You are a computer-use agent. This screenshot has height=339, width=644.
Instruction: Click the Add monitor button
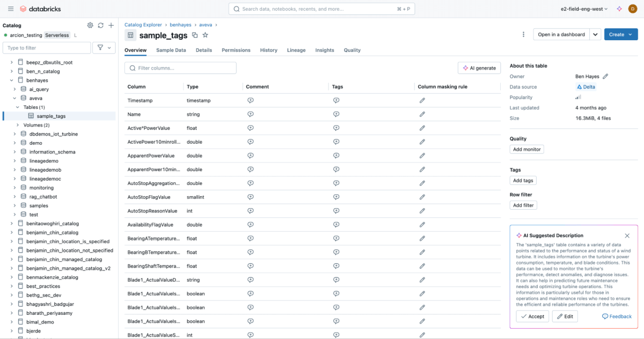tap(526, 149)
